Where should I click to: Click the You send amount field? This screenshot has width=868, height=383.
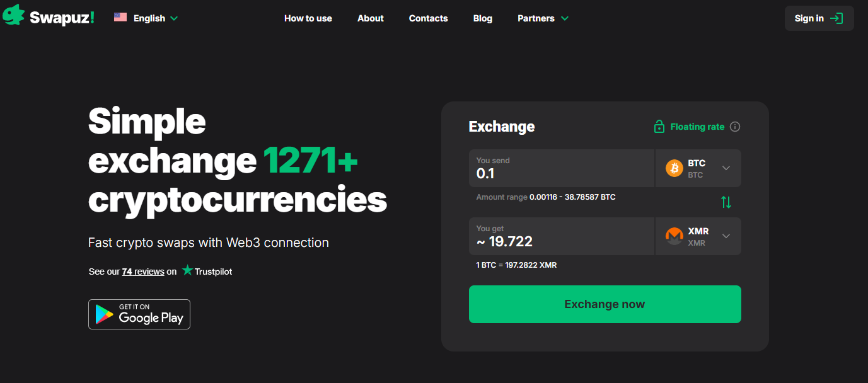point(561,168)
